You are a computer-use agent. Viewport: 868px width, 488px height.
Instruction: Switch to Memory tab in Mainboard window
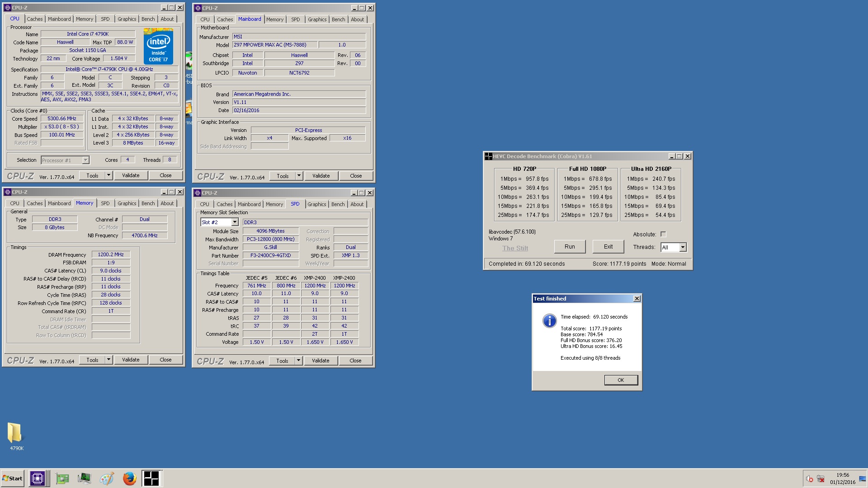click(x=275, y=19)
